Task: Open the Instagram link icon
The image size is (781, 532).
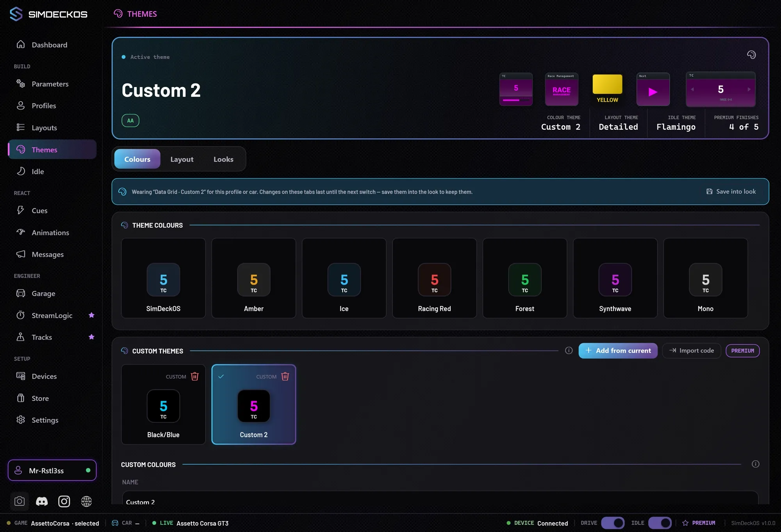Action: tap(64, 501)
